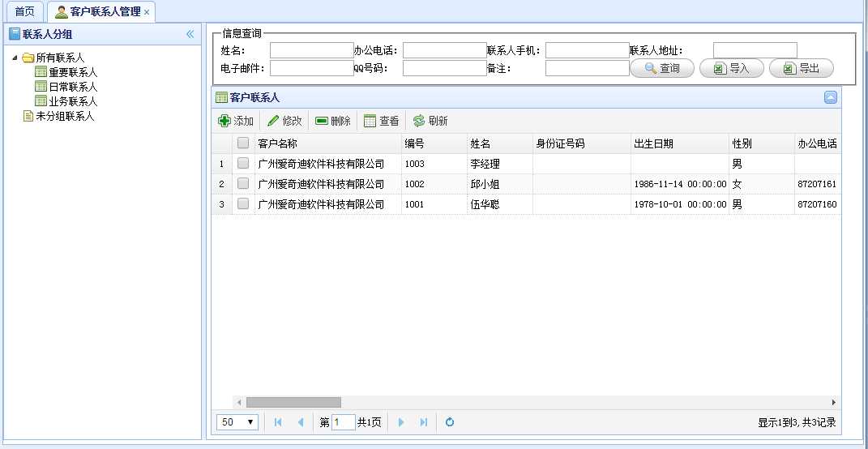Go to the first page

(278, 422)
